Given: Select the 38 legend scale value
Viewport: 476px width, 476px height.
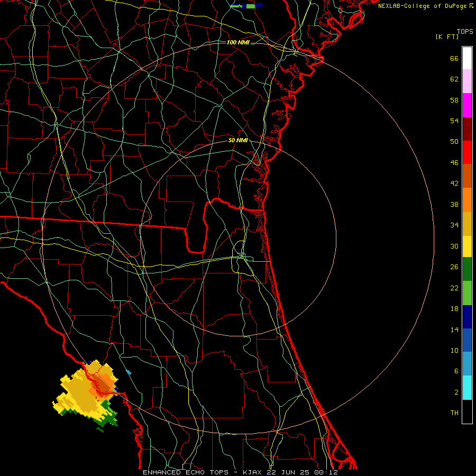Looking at the screenshot, I should click(454, 205).
